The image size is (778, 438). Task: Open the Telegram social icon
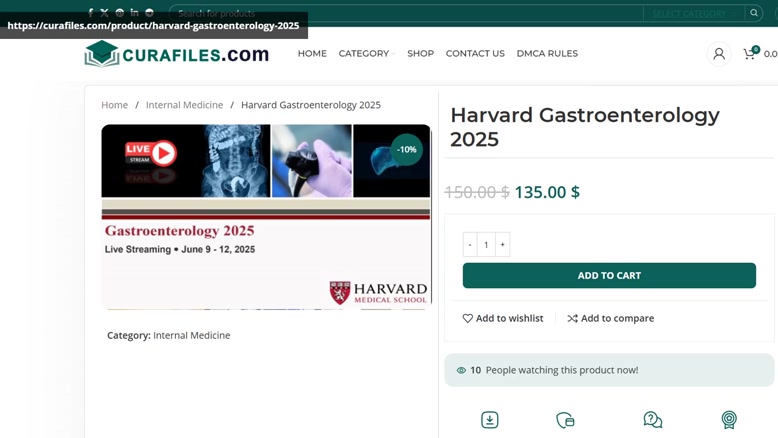tap(149, 13)
